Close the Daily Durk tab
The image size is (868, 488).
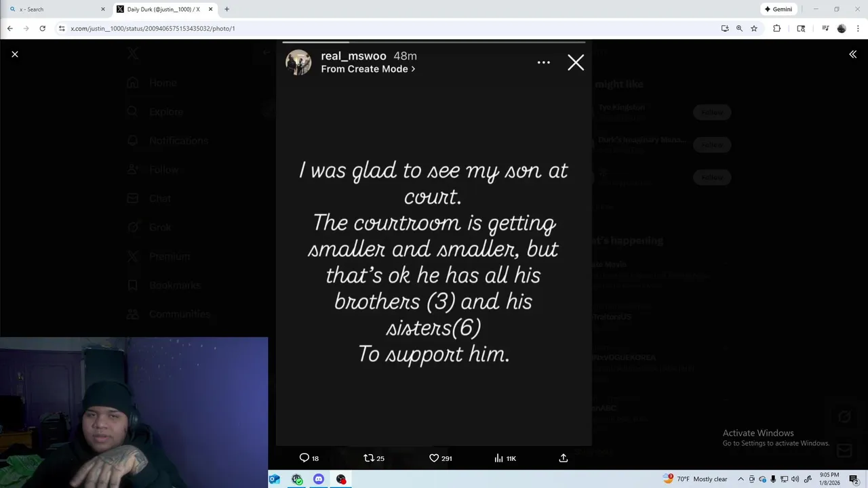click(x=210, y=9)
